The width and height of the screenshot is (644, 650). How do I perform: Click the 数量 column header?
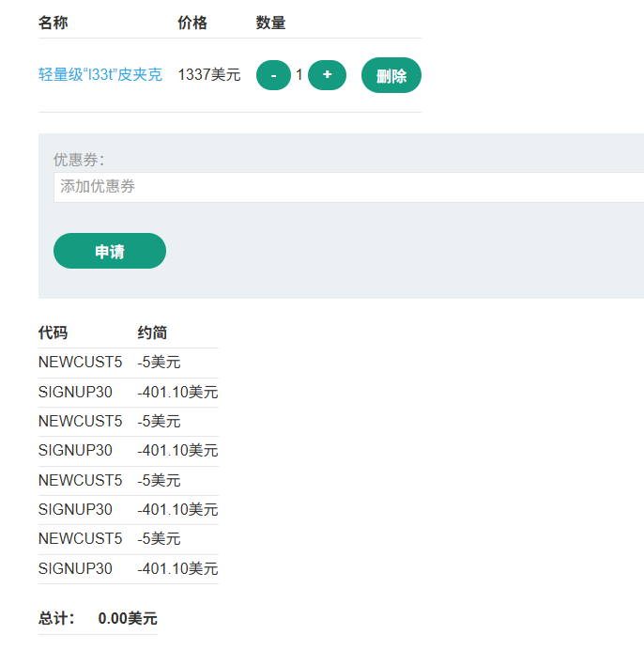pos(271,23)
